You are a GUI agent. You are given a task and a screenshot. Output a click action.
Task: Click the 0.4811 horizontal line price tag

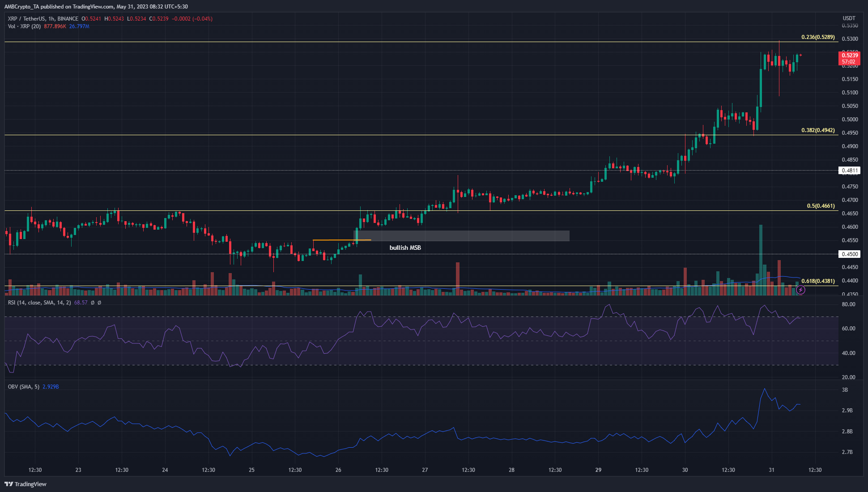(x=849, y=171)
